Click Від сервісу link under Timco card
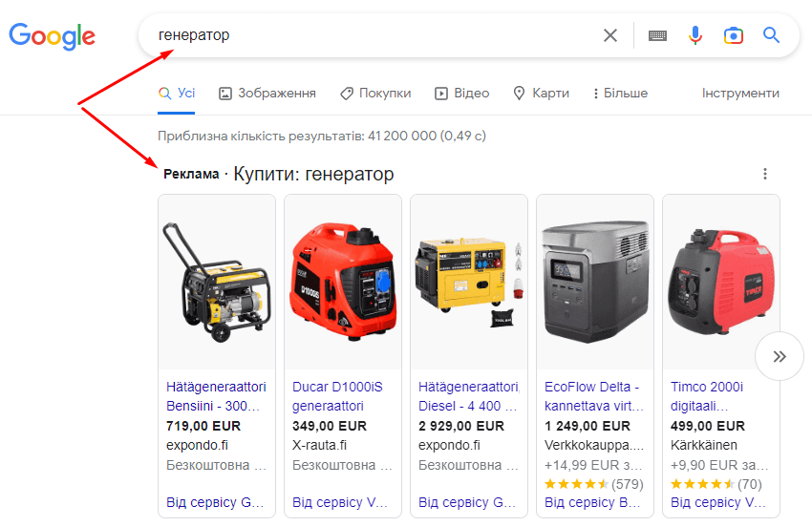Viewport: 812px width, 527px height. 717,502
